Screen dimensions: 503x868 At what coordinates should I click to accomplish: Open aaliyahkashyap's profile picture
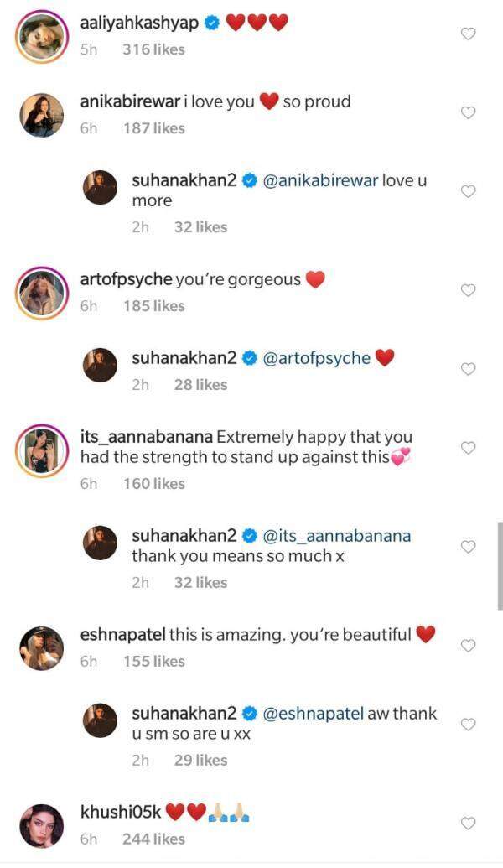[x=40, y=37]
